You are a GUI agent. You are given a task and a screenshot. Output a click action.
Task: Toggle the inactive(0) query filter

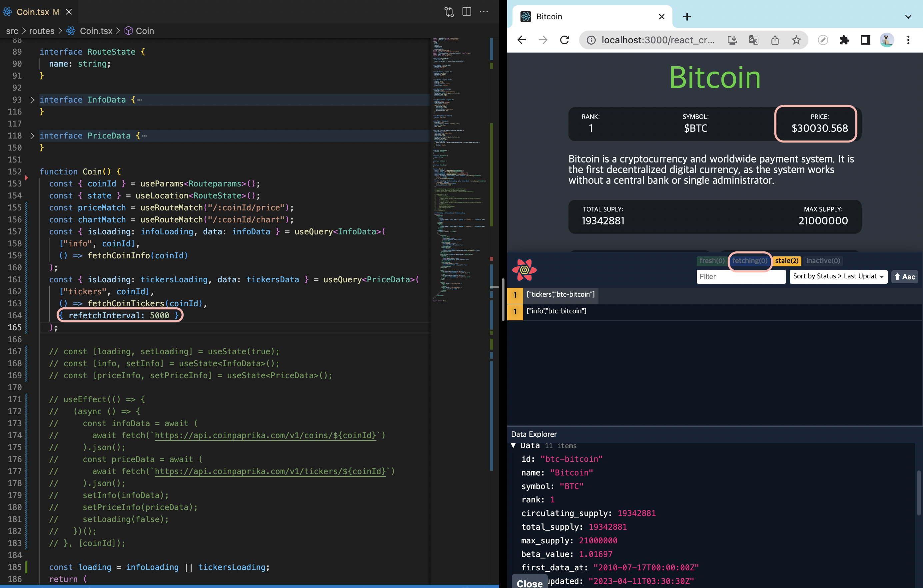pos(823,261)
